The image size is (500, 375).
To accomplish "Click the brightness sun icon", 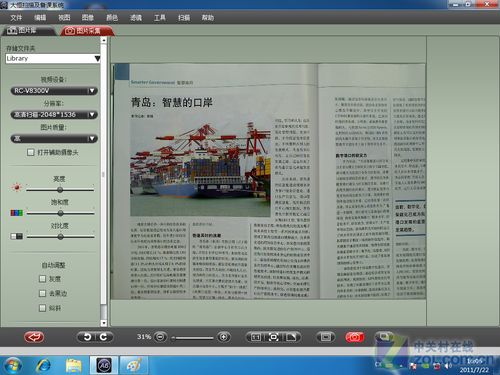I will 17,187.
